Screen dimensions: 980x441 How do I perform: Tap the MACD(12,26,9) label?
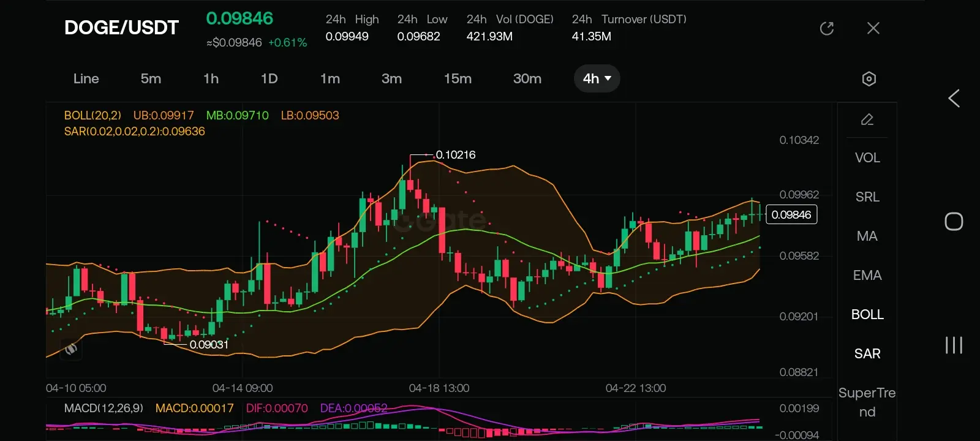[x=104, y=408]
